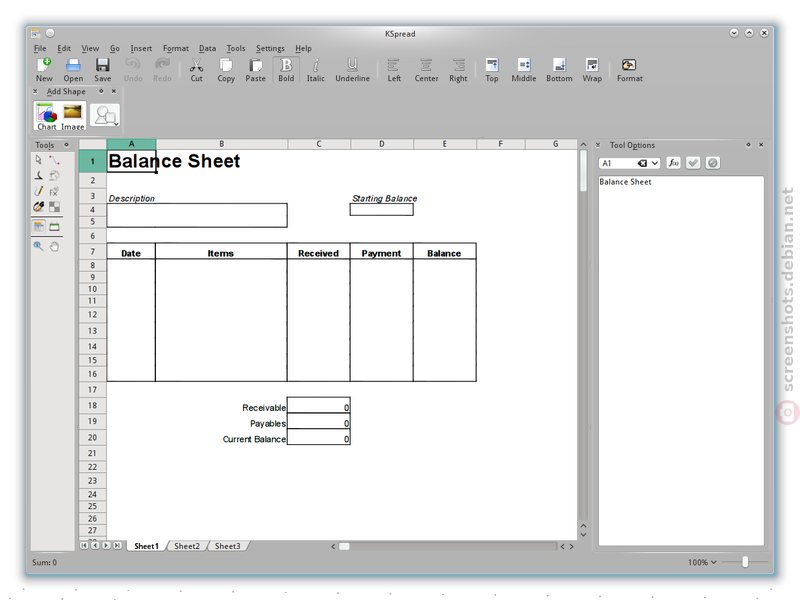Open the shapes collection dropdown
The height and width of the screenshot is (600, 800).
point(105,115)
